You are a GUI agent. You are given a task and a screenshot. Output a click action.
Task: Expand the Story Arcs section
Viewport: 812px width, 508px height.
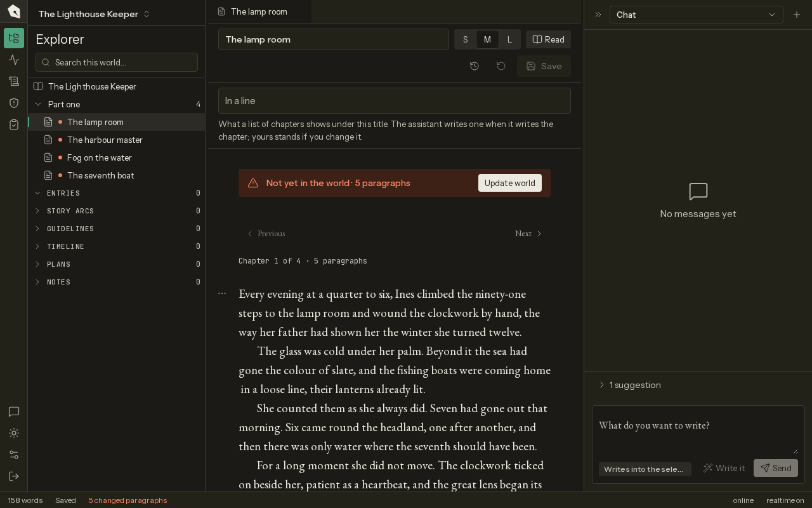tap(117, 211)
